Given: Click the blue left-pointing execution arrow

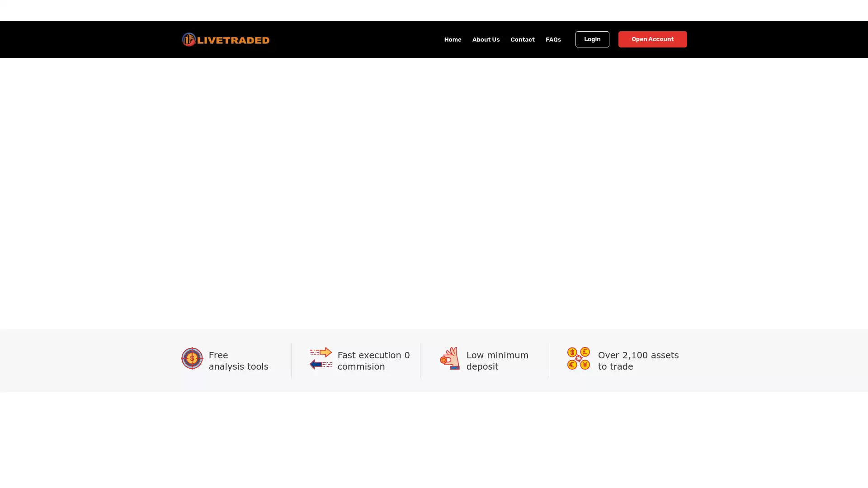Looking at the screenshot, I should 316,364.
